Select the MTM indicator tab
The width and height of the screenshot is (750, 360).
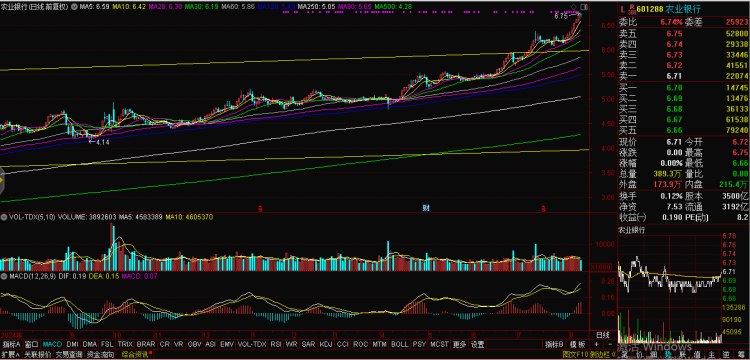pyautogui.click(x=379, y=344)
